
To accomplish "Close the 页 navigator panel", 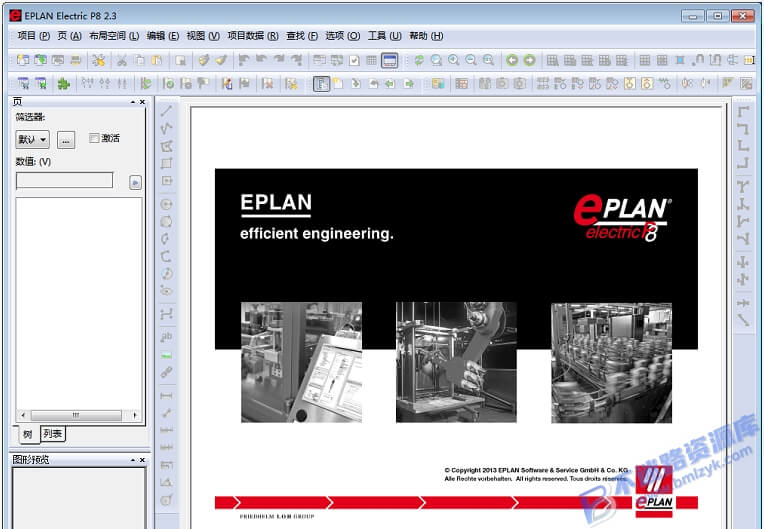I will pos(142,102).
